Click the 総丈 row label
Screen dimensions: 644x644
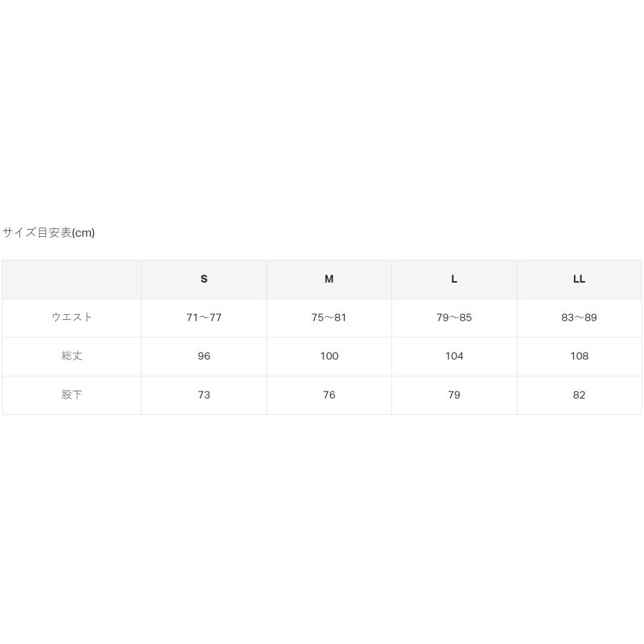pos(72,356)
